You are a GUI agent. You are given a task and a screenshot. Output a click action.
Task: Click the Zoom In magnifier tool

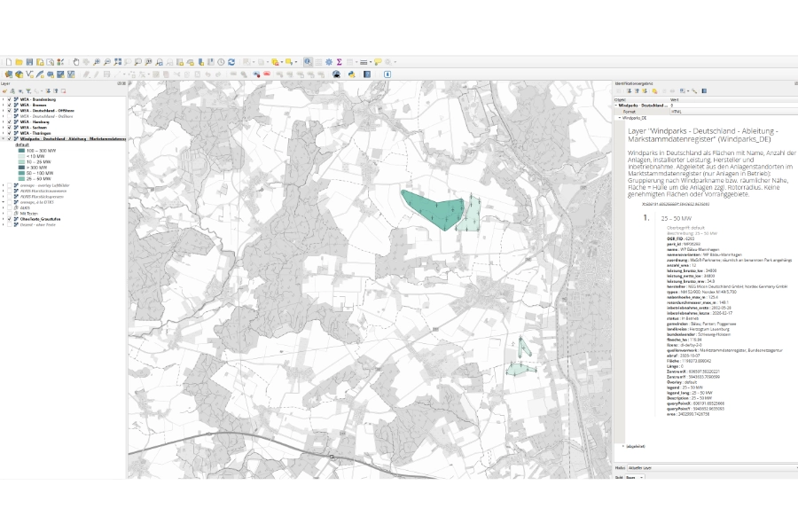click(97, 62)
